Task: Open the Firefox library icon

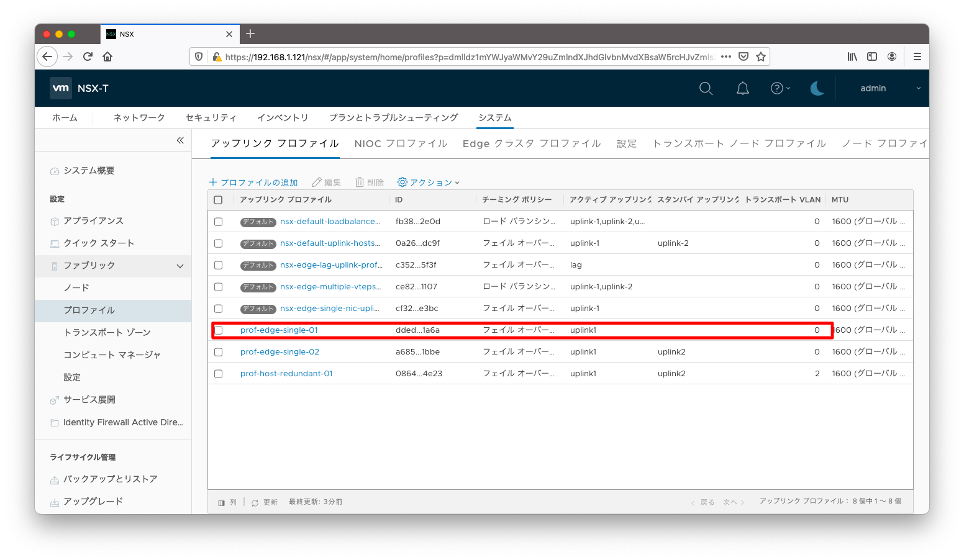Action: (852, 56)
